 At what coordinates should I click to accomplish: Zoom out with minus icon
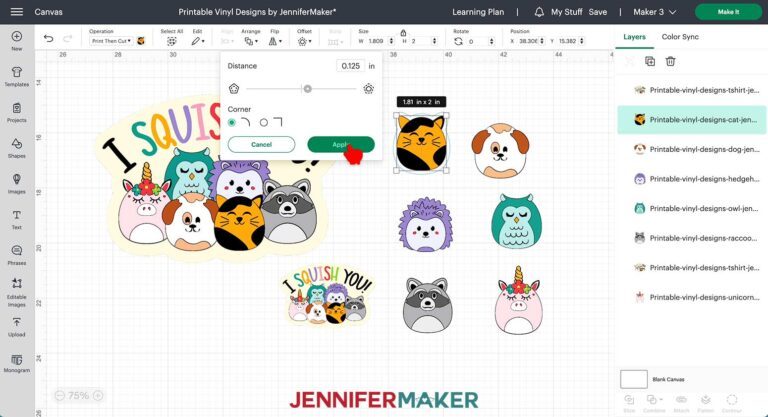(60, 395)
